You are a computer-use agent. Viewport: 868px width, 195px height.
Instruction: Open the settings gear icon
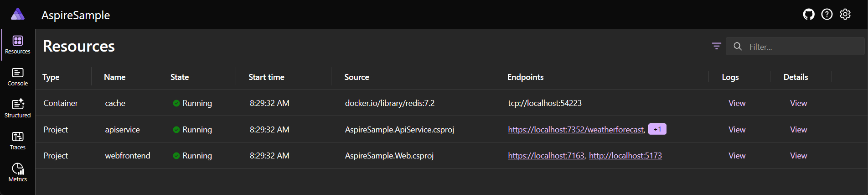(x=845, y=15)
